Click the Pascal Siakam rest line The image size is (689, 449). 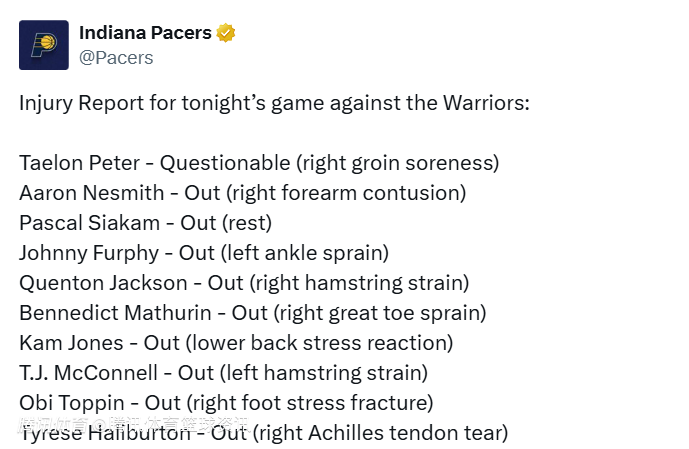click(x=145, y=223)
